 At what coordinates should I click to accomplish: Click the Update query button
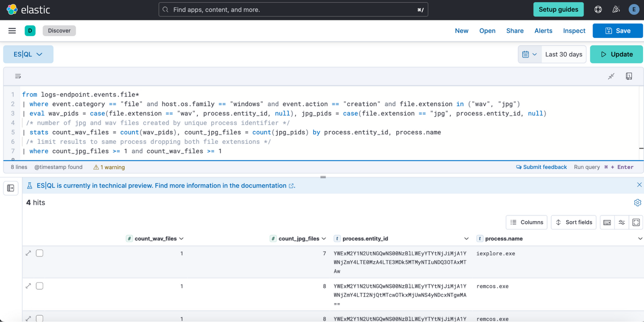point(616,54)
